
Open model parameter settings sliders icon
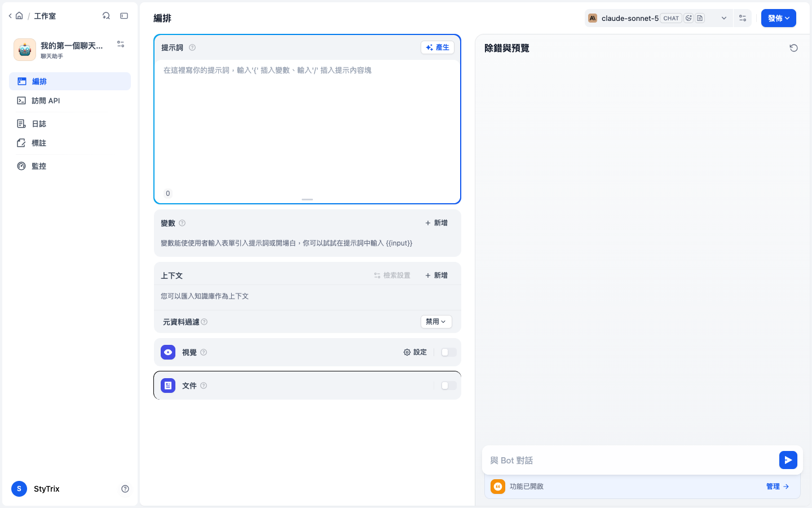click(743, 18)
